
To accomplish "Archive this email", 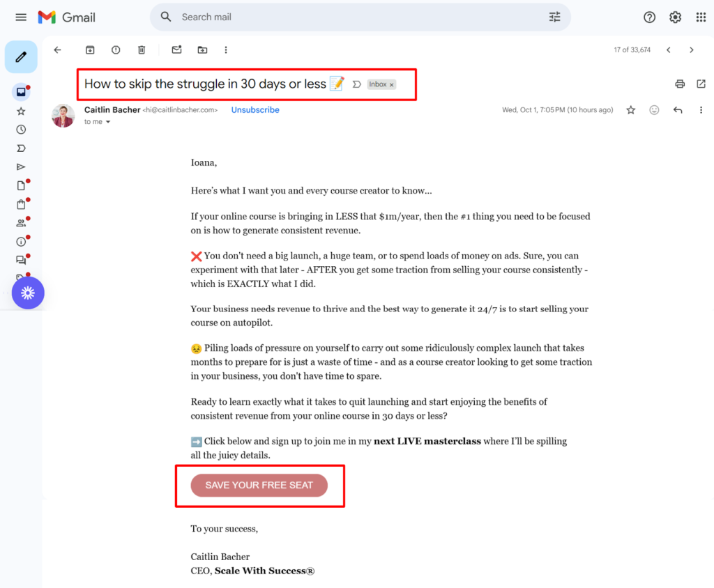I will coord(90,49).
